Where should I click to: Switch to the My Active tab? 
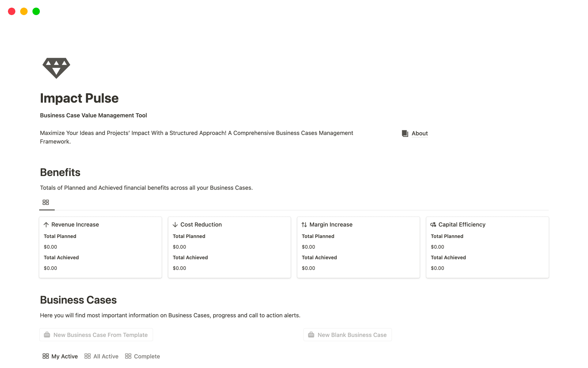tap(60, 356)
